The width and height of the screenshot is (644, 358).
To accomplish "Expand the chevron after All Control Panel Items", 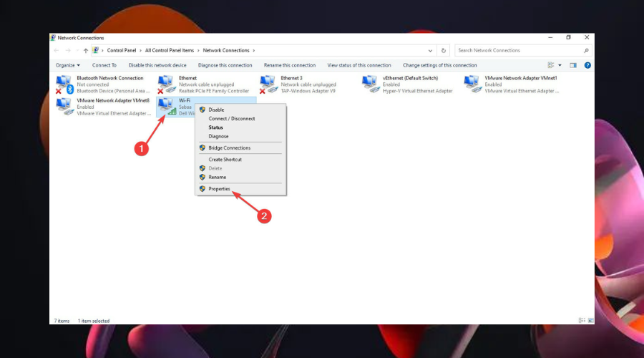I will click(198, 51).
